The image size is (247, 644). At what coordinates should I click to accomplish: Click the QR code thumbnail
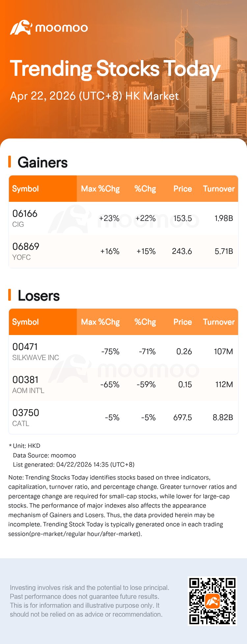click(x=212, y=601)
